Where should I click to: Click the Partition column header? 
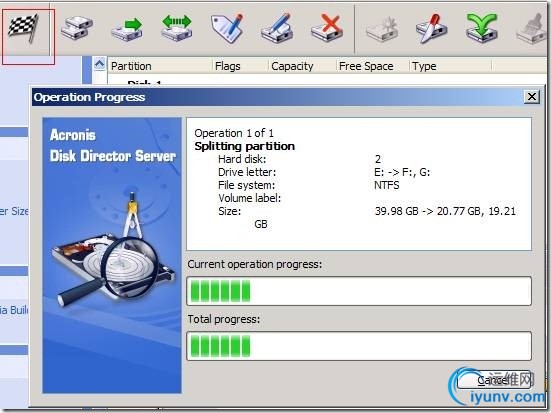(x=160, y=66)
